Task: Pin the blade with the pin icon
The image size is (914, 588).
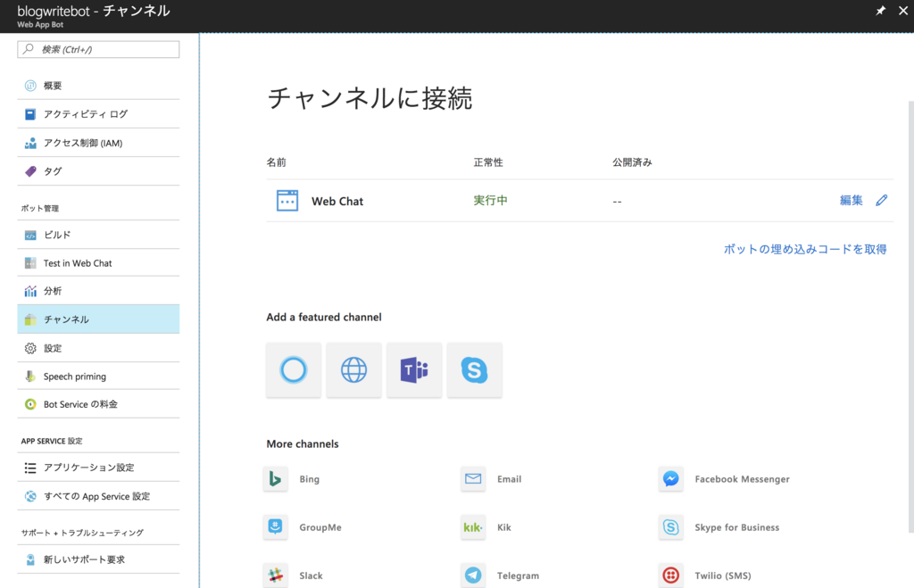Action: point(880,11)
